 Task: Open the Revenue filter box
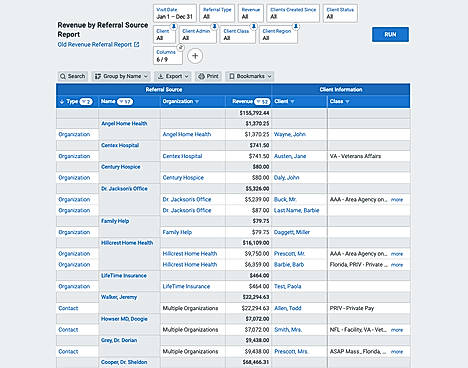click(x=251, y=13)
